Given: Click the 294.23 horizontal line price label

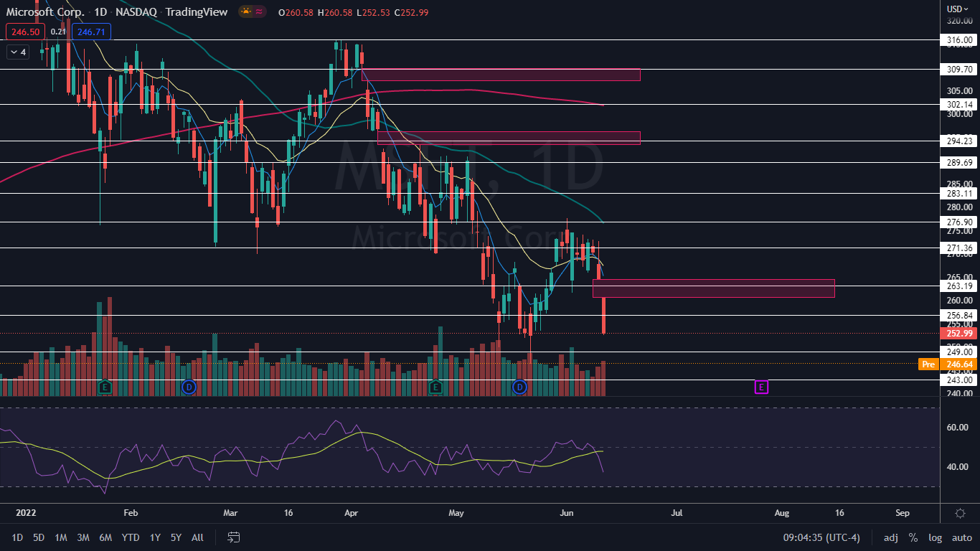Looking at the screenshot, I should 959,141.
